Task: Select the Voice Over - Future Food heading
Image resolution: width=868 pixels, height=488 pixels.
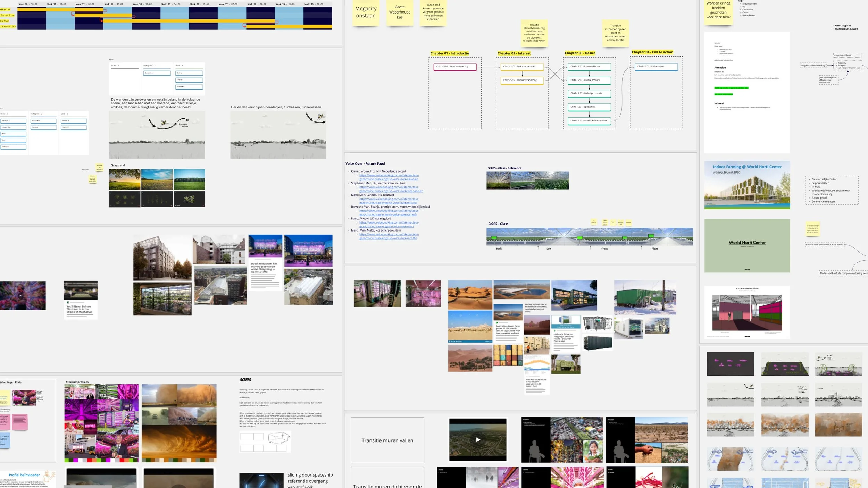Action: tap(365, 164)
